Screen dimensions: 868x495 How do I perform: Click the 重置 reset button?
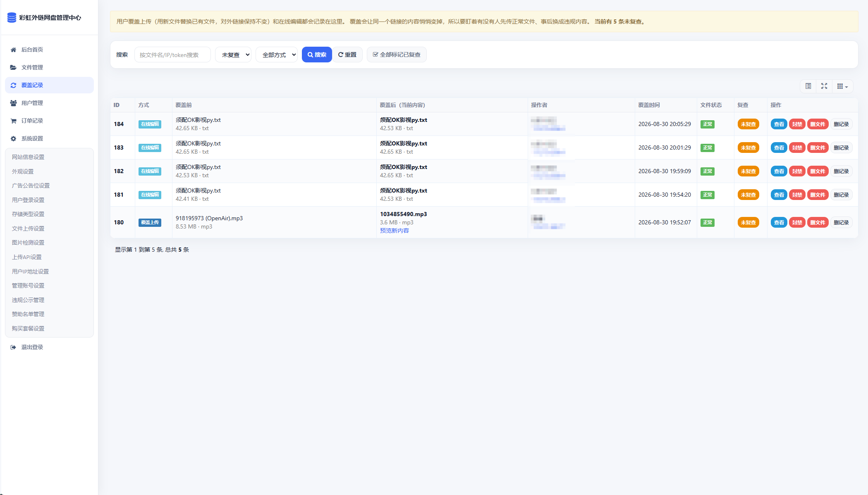point(347,55)
